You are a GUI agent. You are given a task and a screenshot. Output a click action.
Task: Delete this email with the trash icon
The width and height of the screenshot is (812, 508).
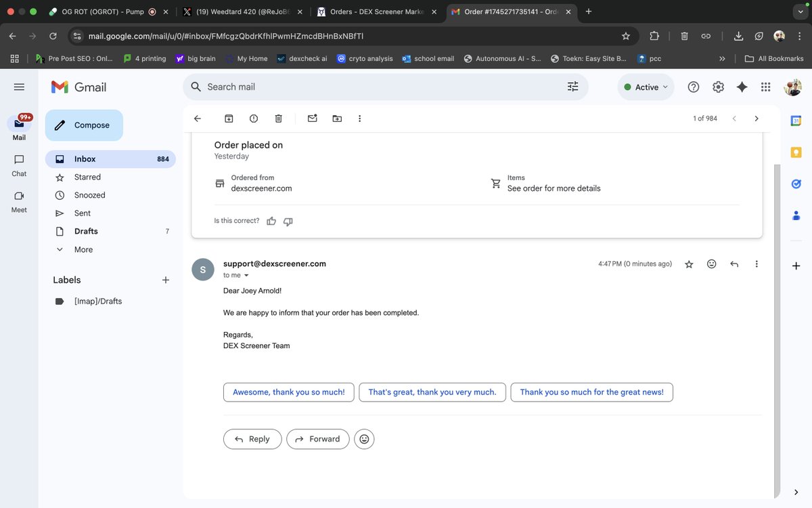point(278,119)
